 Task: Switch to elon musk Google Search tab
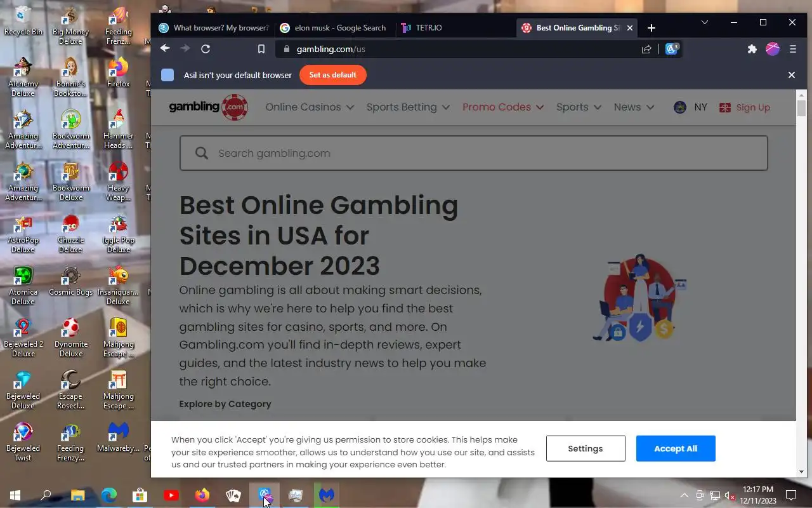tap(334, 28)
